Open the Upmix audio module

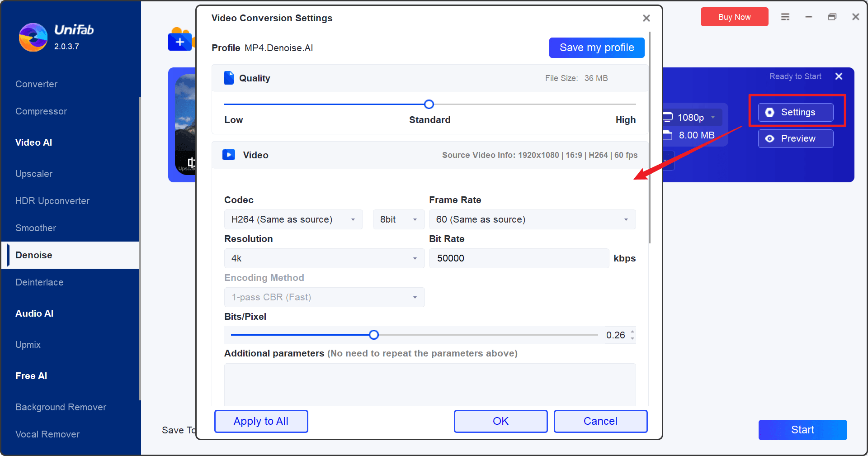(x=28, y=345)
